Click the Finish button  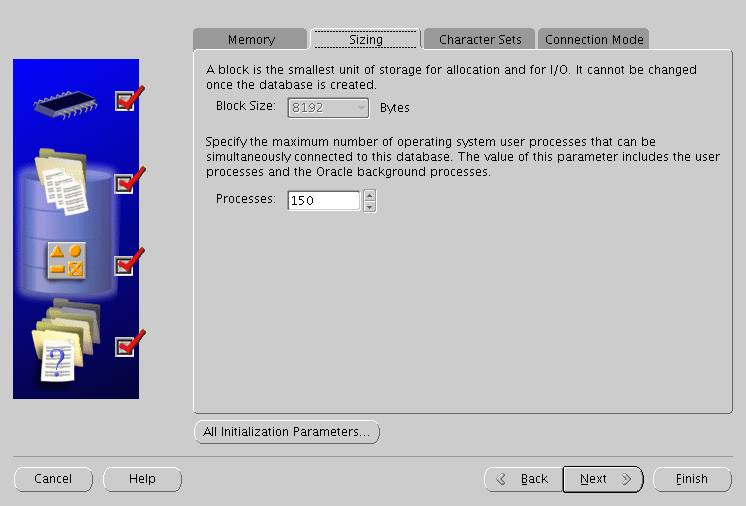pyautogui.click(x=692, y=479)
